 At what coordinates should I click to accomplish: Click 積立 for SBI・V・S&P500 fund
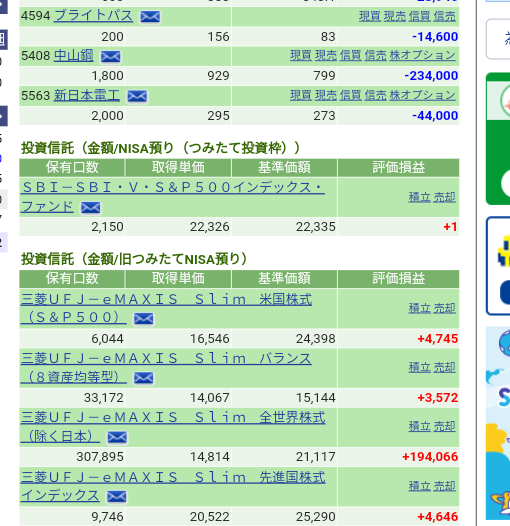420,197
